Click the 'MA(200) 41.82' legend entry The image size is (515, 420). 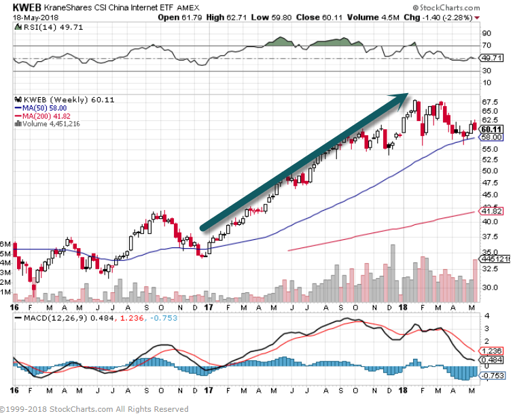pos(46,116)
